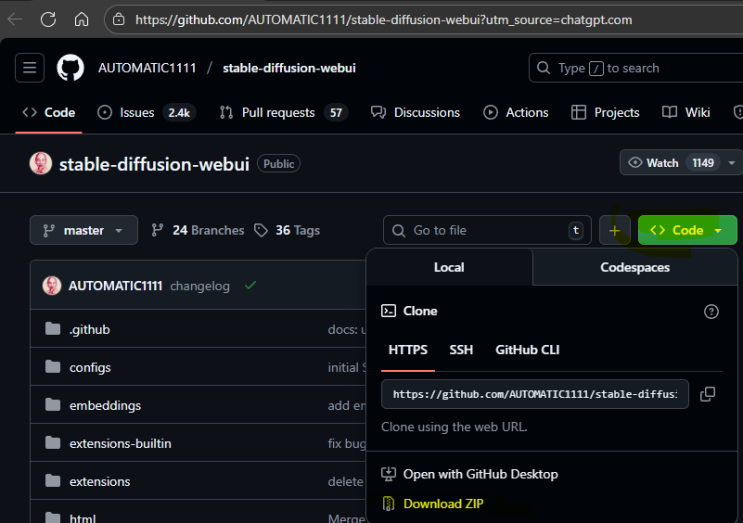The width and height of the screenshot is (743, 523).
Task: Select the browser address bar URL
Action: (383, 20)
